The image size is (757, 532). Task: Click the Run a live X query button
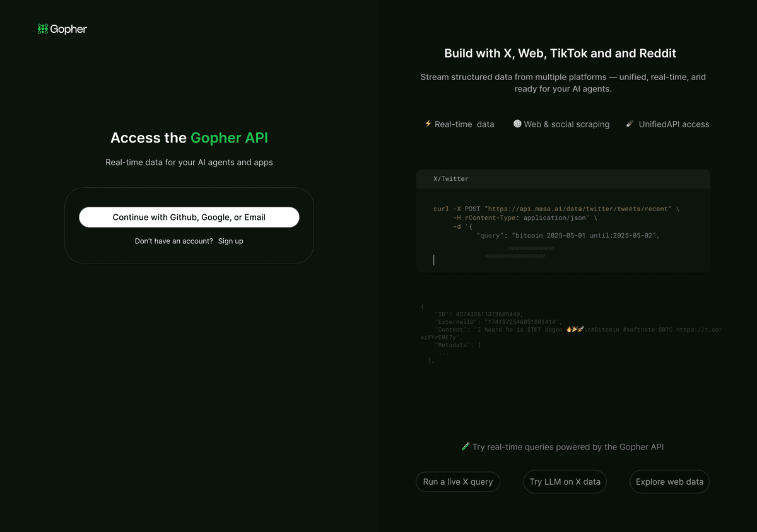(x=457, y=482)
